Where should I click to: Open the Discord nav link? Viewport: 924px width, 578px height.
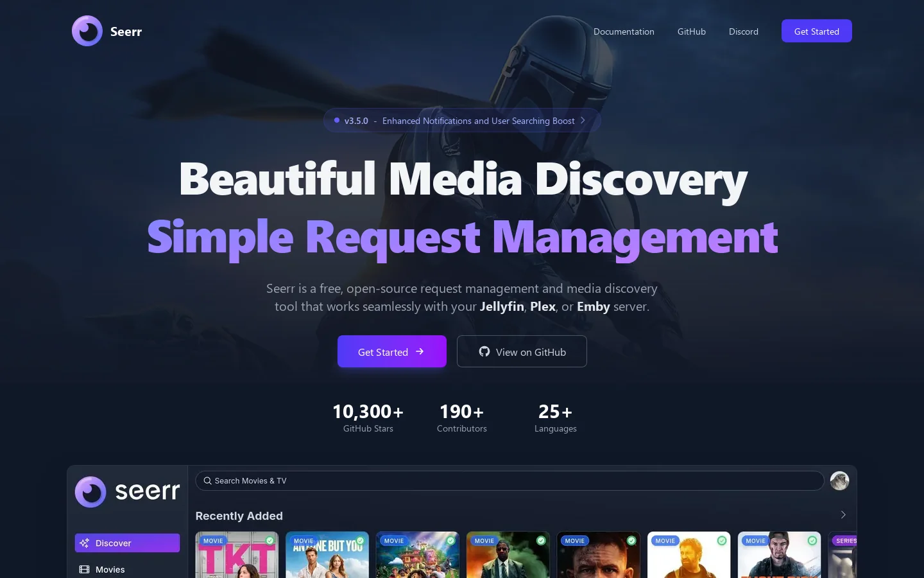(744, 31)
